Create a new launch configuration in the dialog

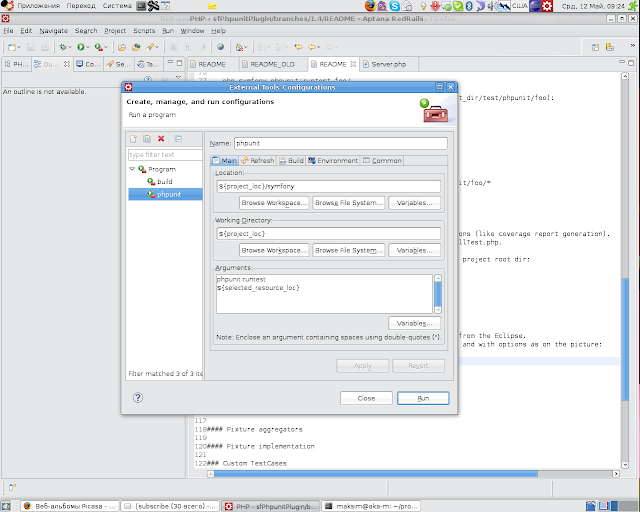(133, 139)
